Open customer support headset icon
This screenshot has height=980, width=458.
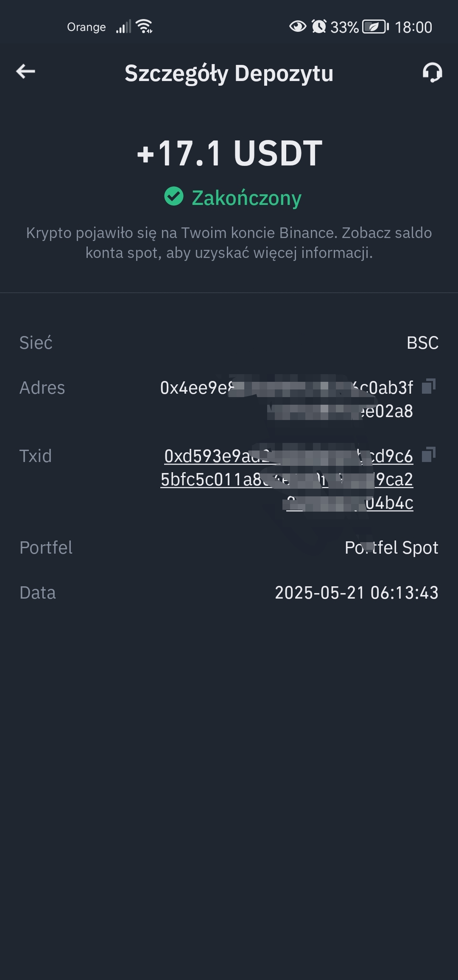(432, 73)
